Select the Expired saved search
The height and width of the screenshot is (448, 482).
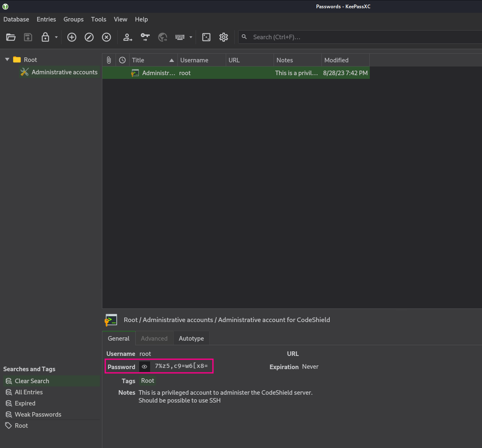tap(51, 403)
